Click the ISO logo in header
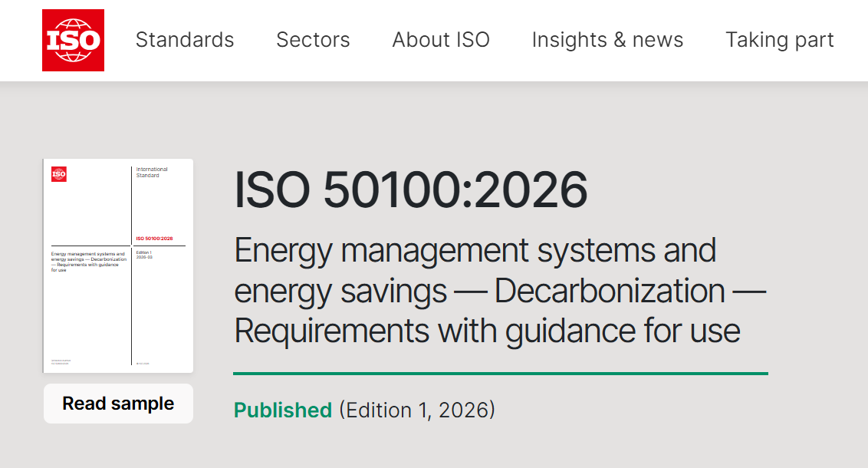 pyautogui.click(x=73, y=41)
